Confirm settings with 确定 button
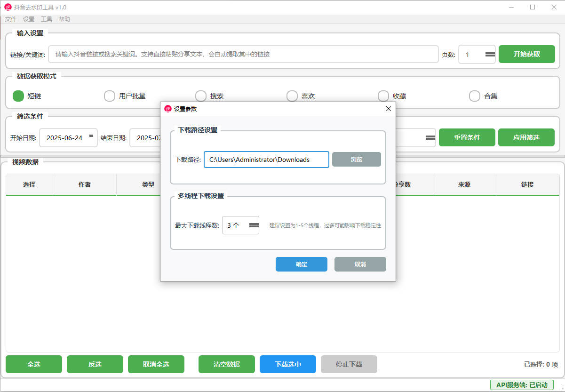This screenshot has height=392, width=565. pos(302,264)
